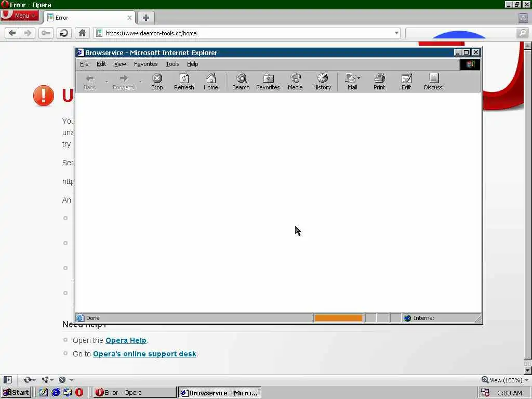Expand the Back history dropdown arrow in IE

pyautogui.click(x=107, y=82)
